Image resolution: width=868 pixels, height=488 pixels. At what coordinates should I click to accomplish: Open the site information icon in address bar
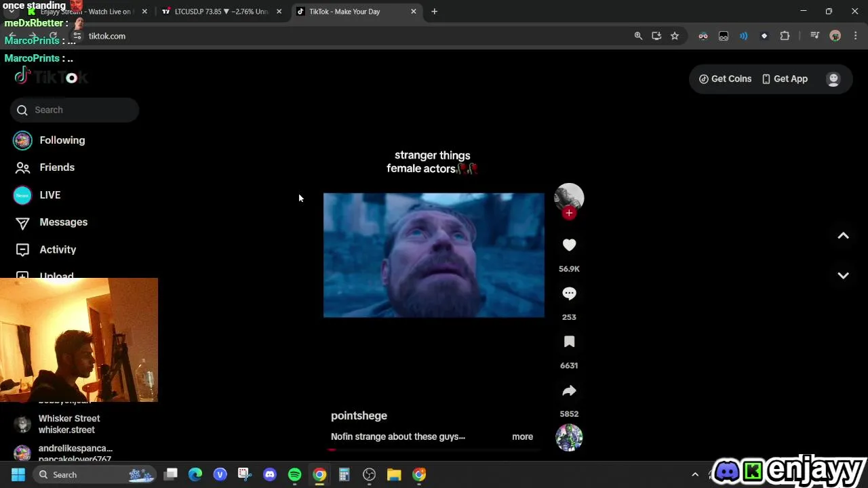coord(77,36)
